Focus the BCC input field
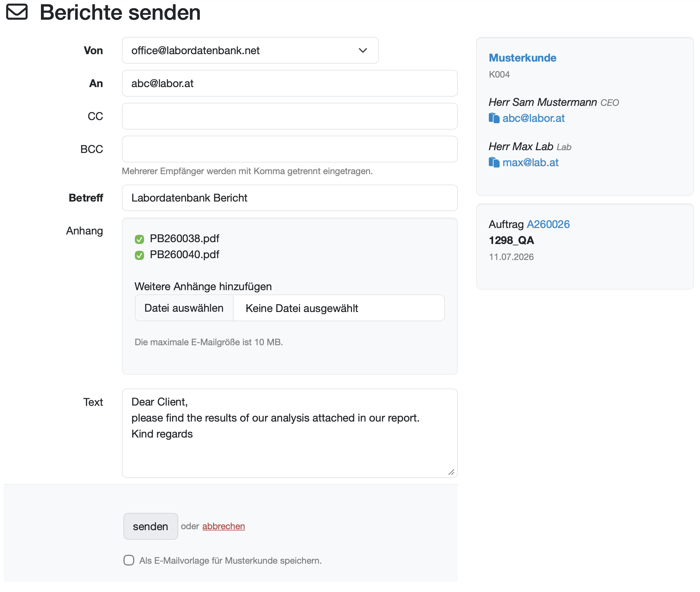The image size is (700, 592). [289, 149]
